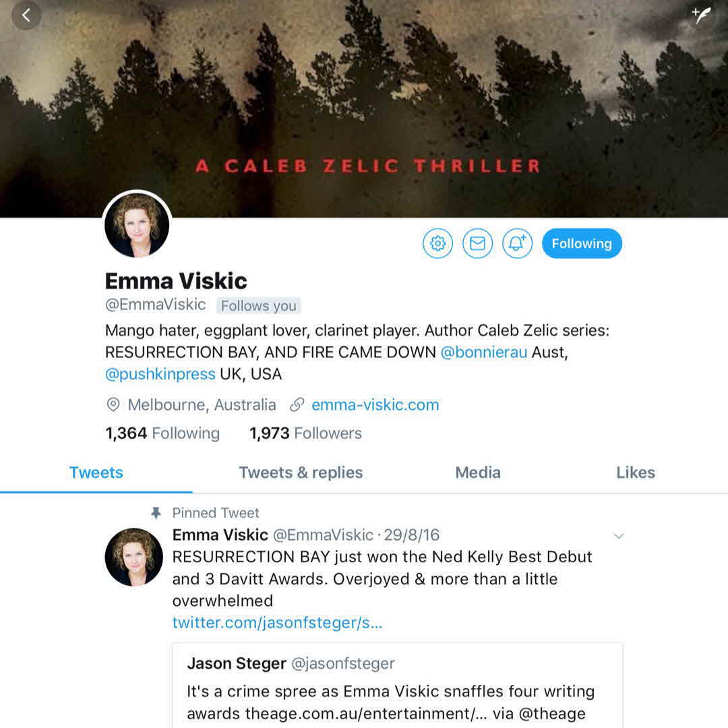Viewport: 728px width, 728px height.
Task: Open the @pushkinpress mention link
Action: pos(160,374)
